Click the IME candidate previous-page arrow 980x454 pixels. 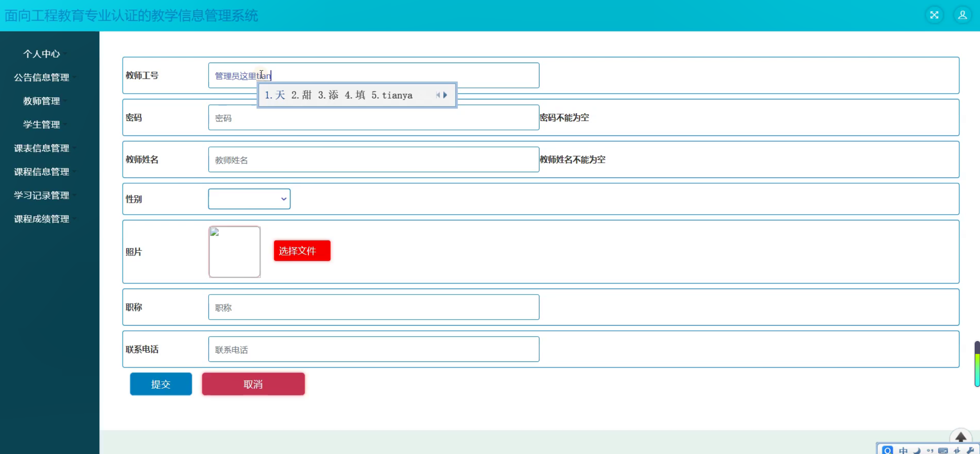point(438,95)
